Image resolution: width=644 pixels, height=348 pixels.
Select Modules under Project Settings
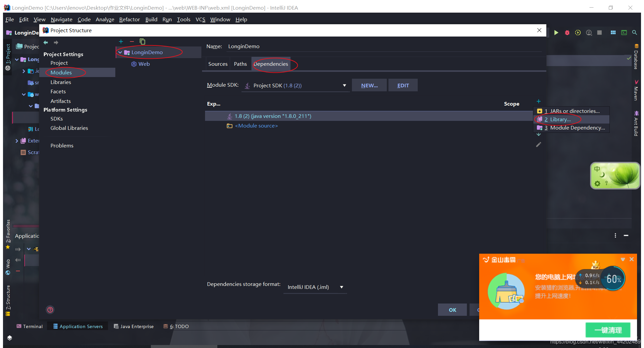[61, 72]
